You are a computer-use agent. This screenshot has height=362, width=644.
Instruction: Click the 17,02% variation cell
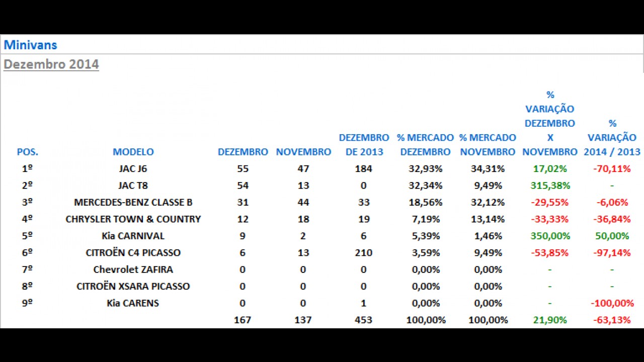(550, 169)
